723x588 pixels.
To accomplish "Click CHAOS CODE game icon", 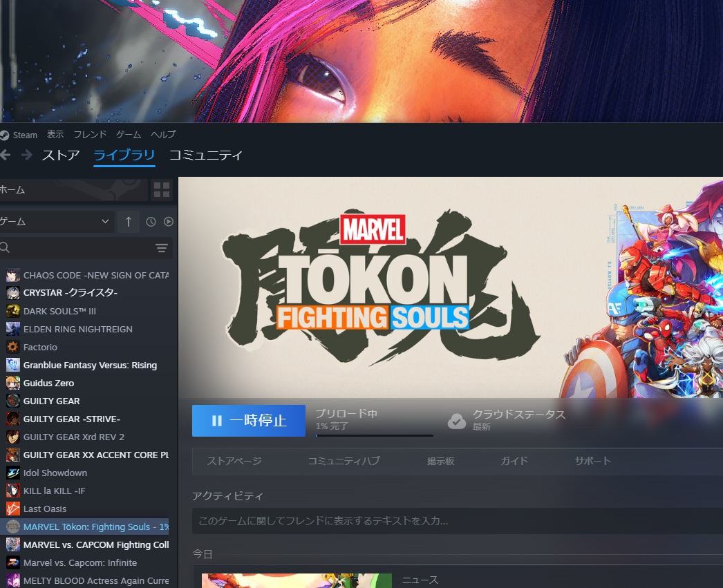I will click(13, 275).
